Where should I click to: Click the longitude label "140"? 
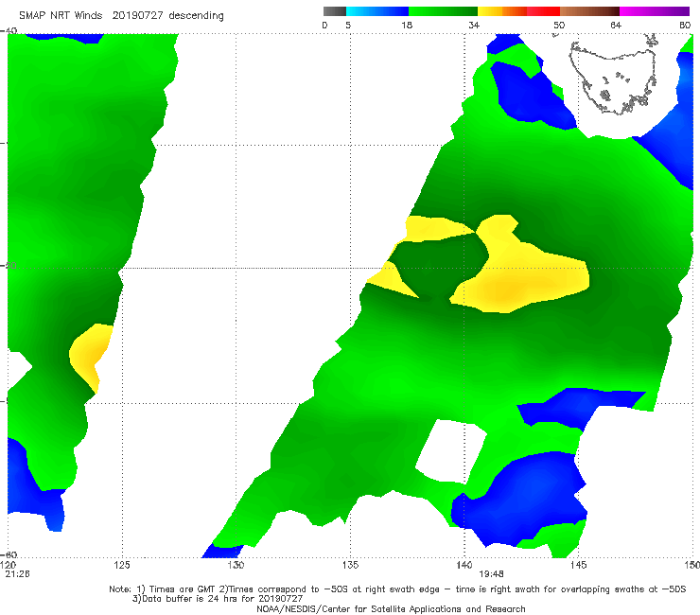[x=464, y=566]
